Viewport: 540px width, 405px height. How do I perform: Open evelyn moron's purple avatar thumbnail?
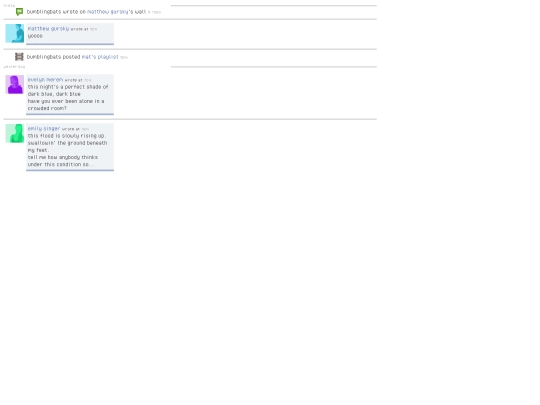click(15, 84)
